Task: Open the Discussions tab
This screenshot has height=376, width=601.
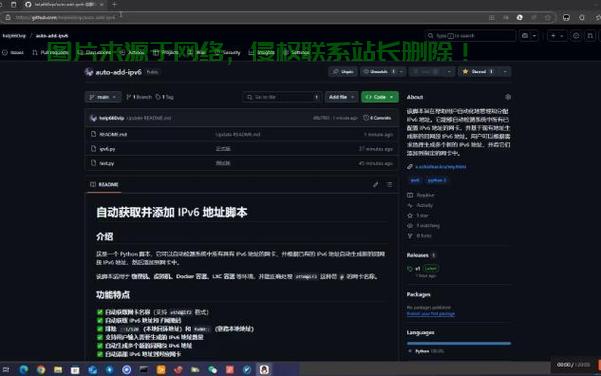Action: click(94, 53)
